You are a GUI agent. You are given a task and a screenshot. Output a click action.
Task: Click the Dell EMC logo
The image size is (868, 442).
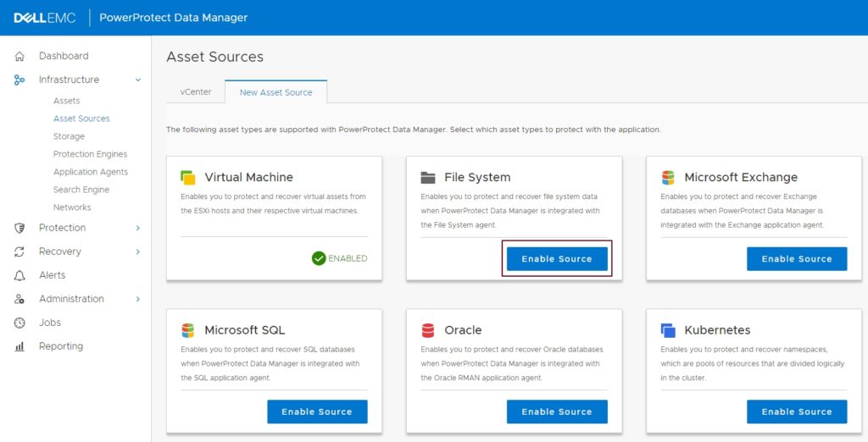45,18
